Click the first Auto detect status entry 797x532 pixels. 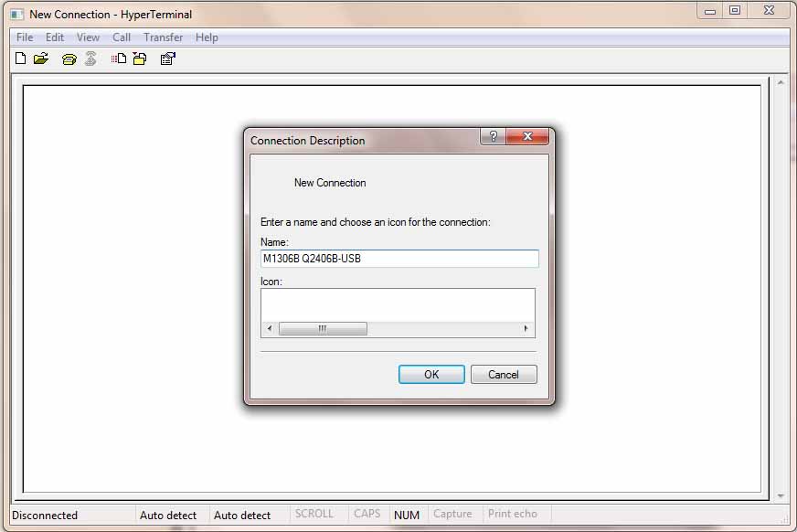168,516
